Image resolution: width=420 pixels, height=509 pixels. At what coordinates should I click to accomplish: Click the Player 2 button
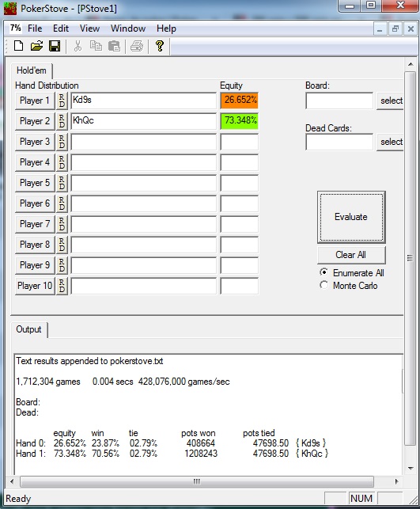(x=35, y=121)
